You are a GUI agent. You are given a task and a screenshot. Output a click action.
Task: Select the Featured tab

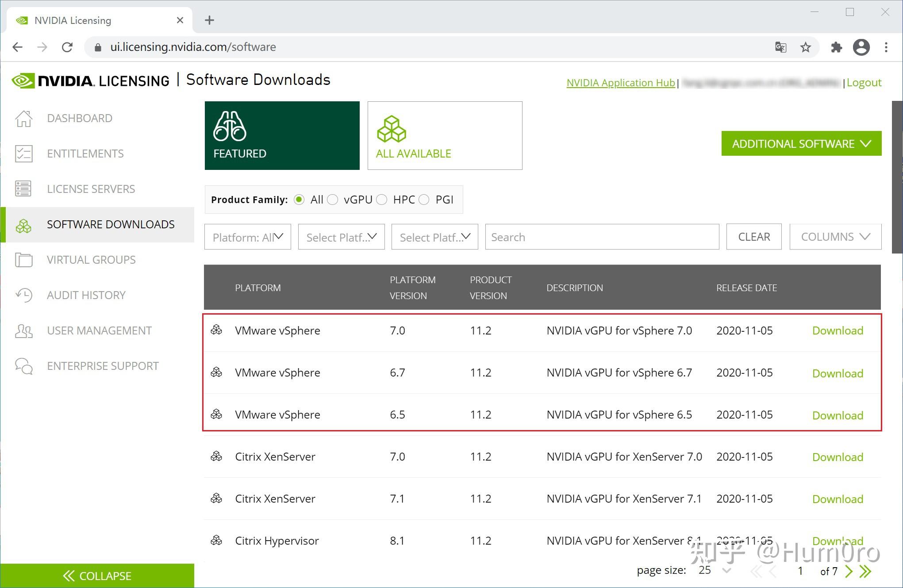pyautogui.click(x=282, y=135)
